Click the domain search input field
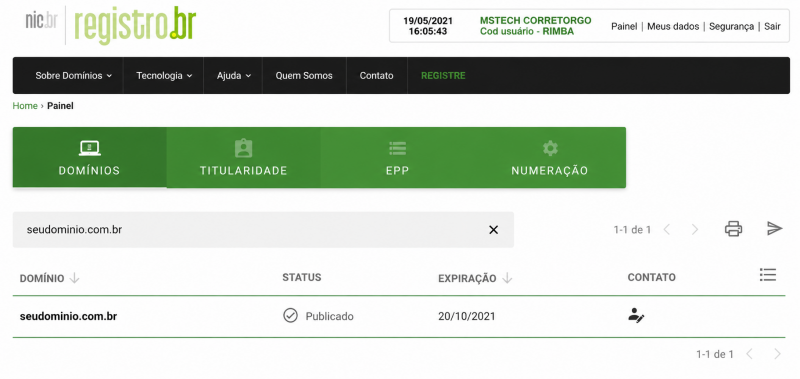Image resolution: width=800 pixels, height=379 pixels. (263, 230)
